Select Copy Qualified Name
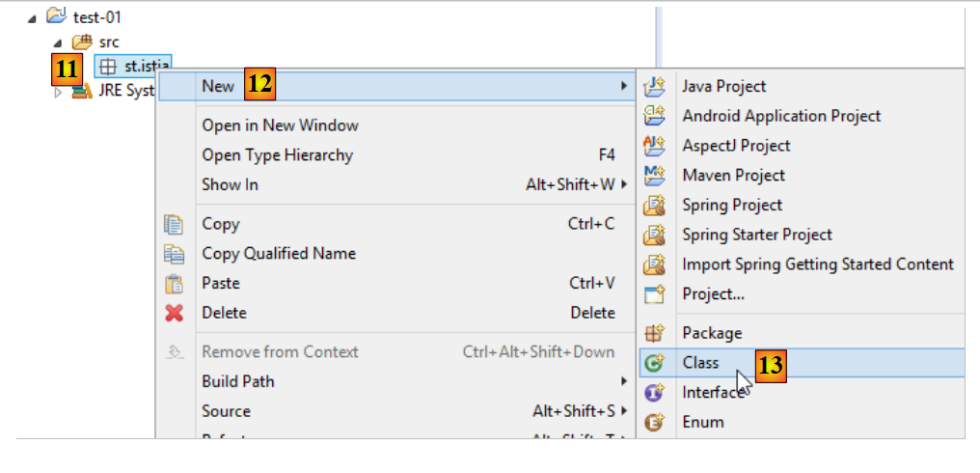Image resolution: width=980 pixels, height=473 pixels. [279, 254]
